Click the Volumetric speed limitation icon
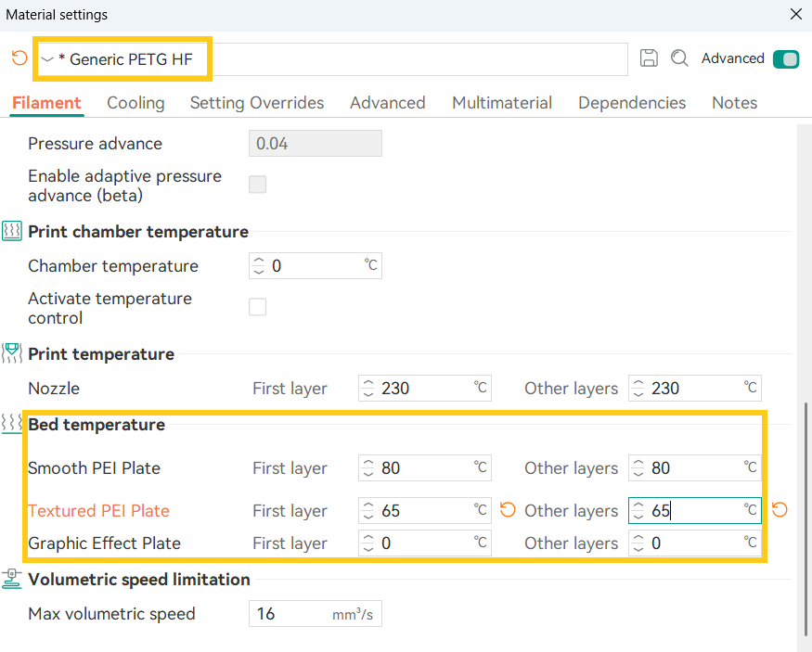Image resolution: width=812 pixels, height=652 pixels. coord(12,579)
